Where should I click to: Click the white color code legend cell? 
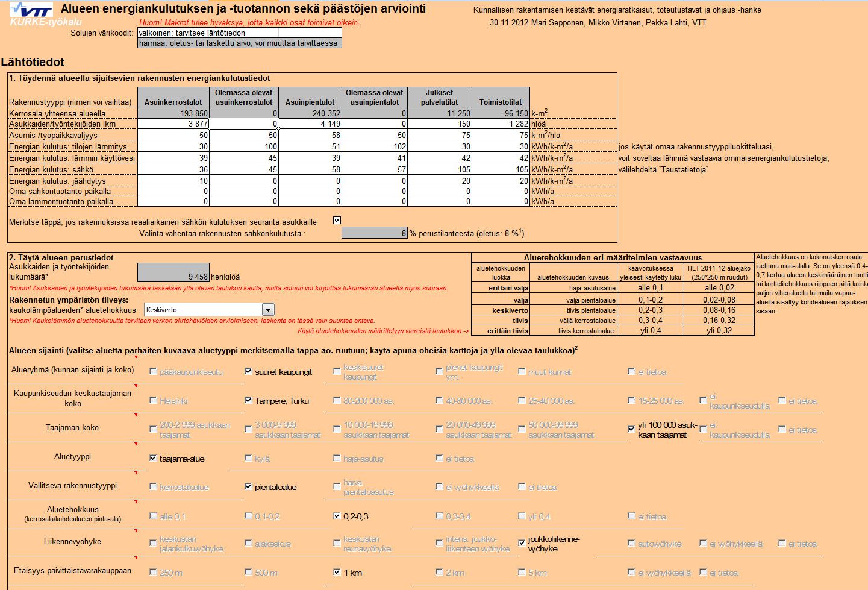point(240,33)
